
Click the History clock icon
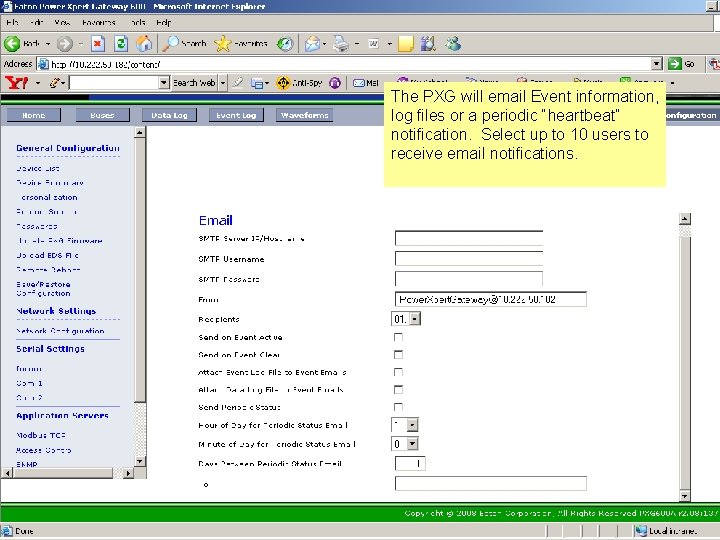pos(285,44)
